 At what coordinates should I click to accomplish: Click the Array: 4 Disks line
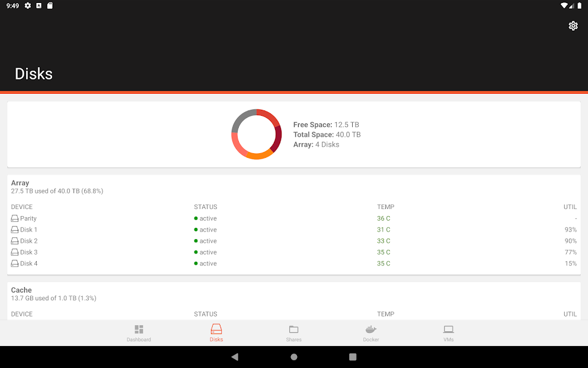point(316,145)
